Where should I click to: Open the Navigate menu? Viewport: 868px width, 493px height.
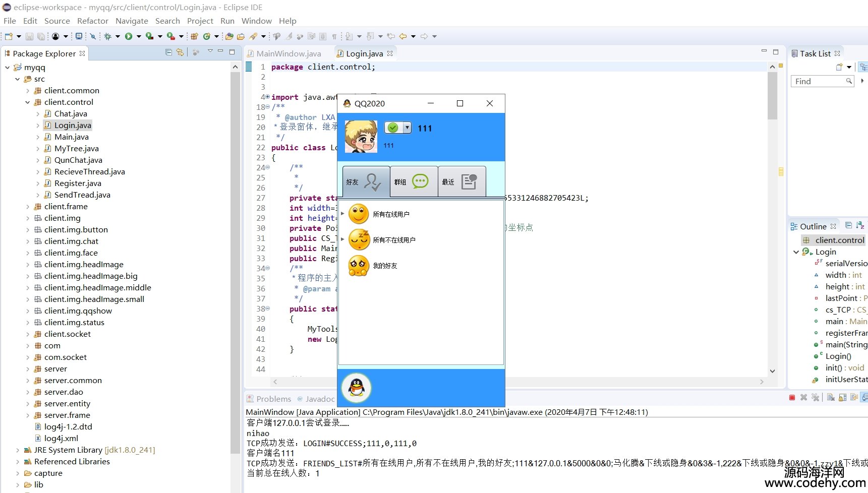tap(132, 21)
